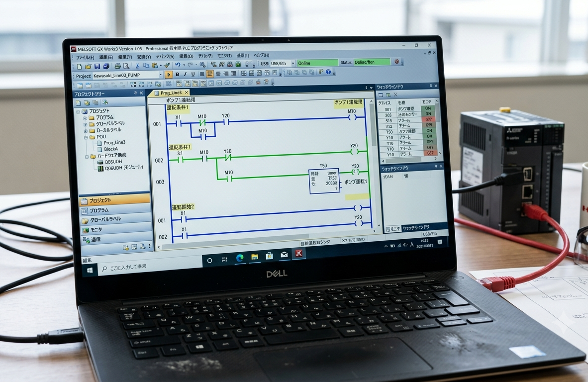Click the Save disk toolbar icon
The height and width of the screenshot is (382, 588).
coord(97,66)
